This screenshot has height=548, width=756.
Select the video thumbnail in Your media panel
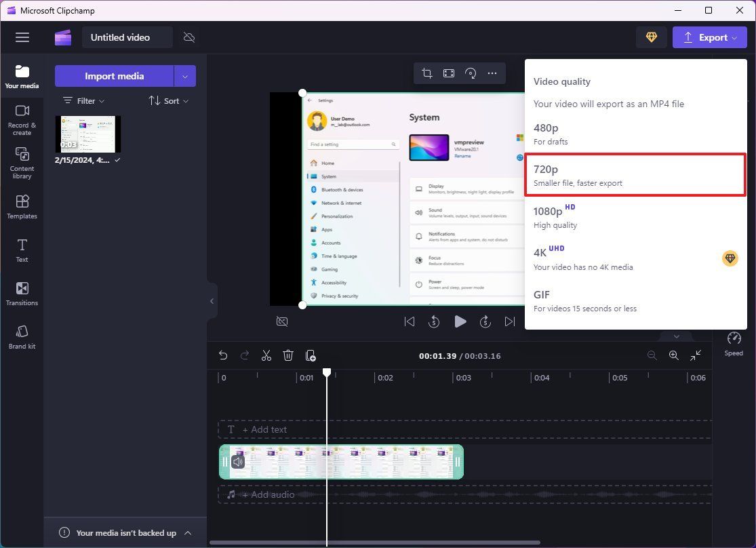pyautogui.click(x=87, y=134)
